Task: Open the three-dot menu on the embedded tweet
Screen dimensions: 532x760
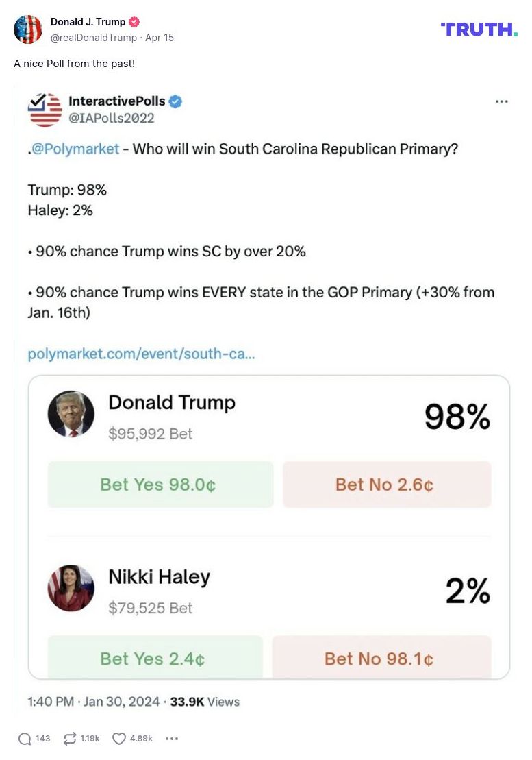Action: tap(501, 101)
